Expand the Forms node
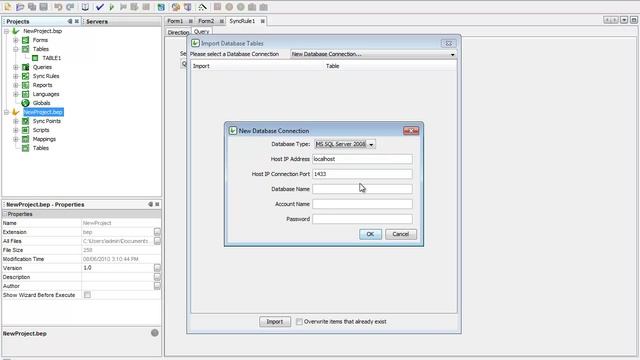 click(16, 40)
